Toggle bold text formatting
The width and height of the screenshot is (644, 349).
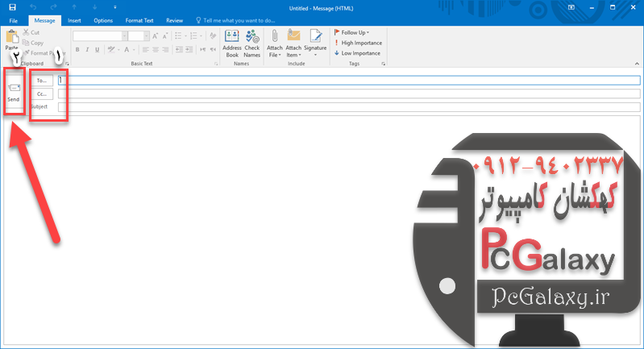click(x=77, y=49)
